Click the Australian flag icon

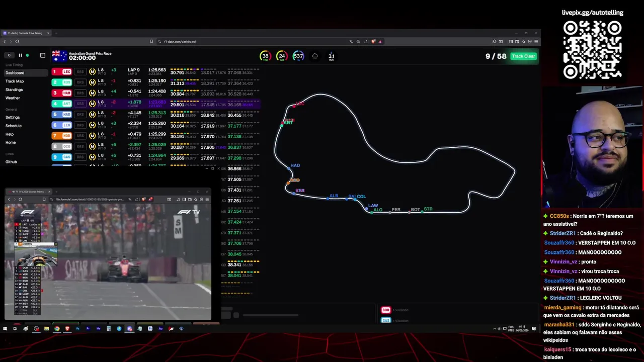pos(59,56)
